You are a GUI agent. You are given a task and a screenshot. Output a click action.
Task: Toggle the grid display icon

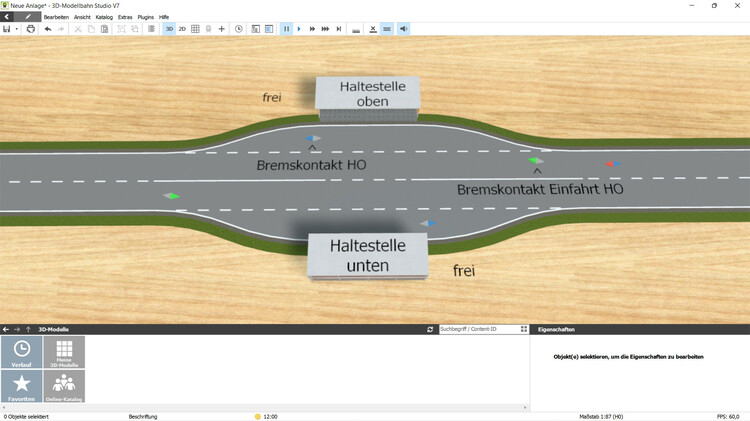point(195,29)
